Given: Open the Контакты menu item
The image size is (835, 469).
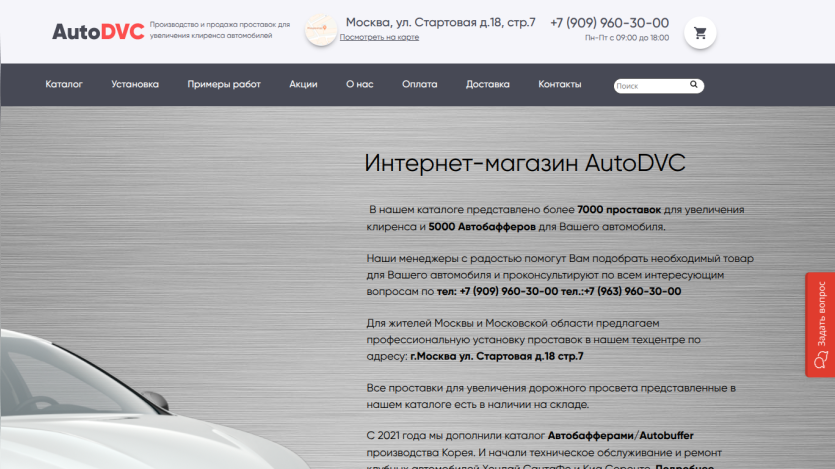Looking at the screenshot, I should click(x=559, y=84).
